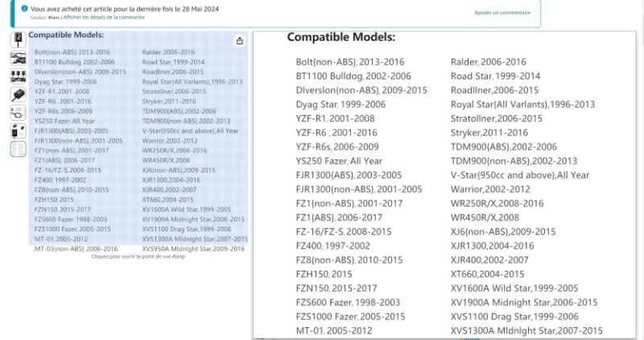Select the wiring cable kit thumbnail
The width and height of the screenshot is (644, 340).
(x=18, y=113)
